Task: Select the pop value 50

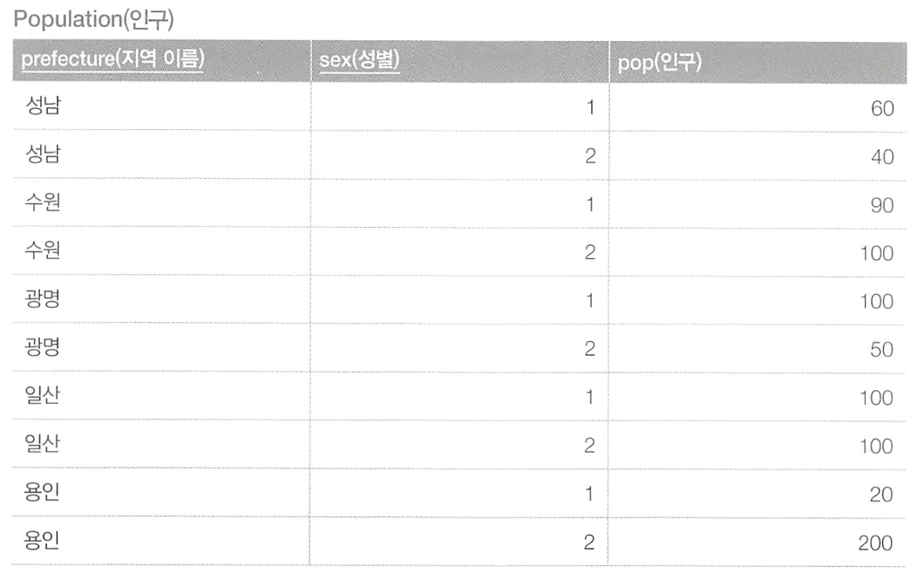Action: 881,350
